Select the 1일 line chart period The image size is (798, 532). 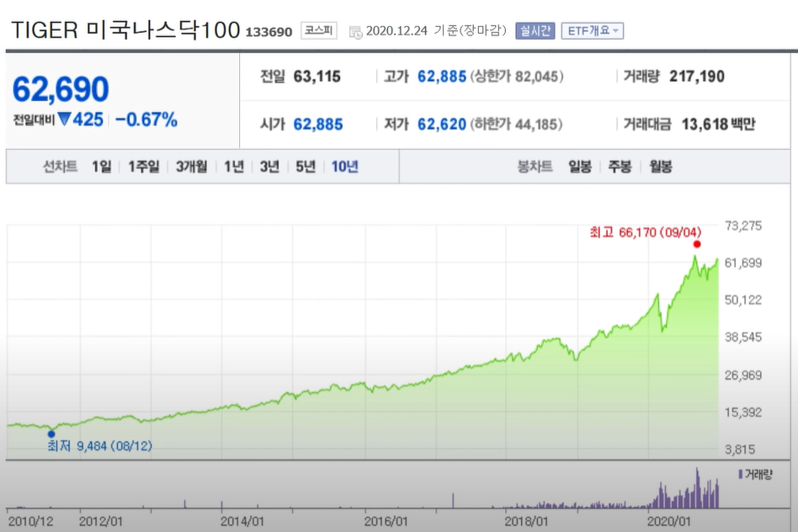click(x=101, y=167)
